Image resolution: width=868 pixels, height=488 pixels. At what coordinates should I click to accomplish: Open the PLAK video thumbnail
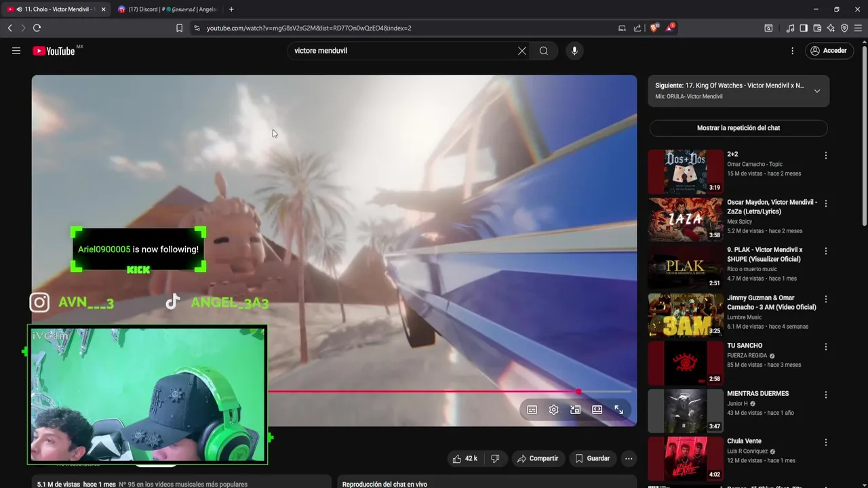coord(686,267)
